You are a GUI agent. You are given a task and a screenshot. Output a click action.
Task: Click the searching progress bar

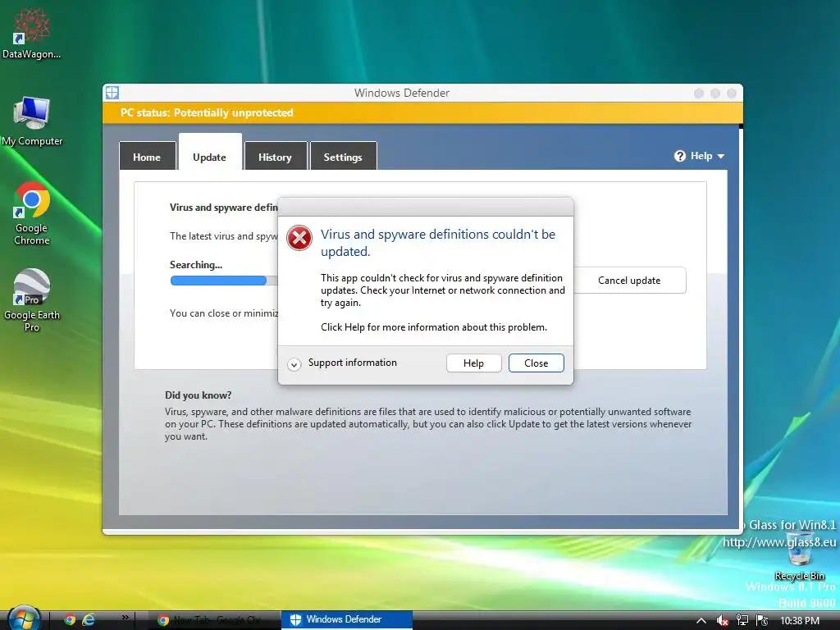tap(224, 281)
